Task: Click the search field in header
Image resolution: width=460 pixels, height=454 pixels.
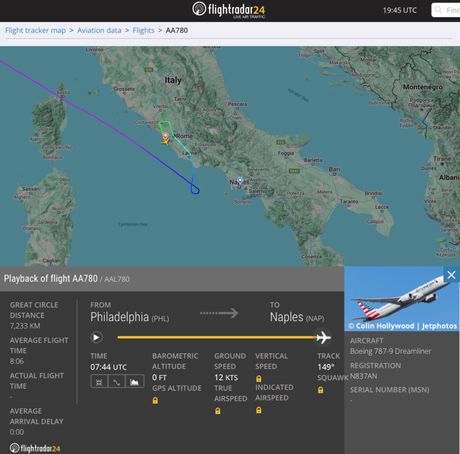Action: 446,10
